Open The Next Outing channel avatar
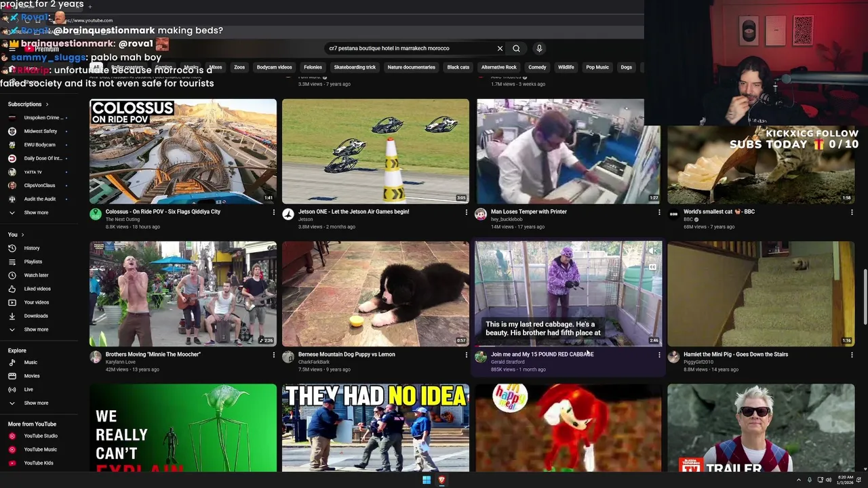This screenshot has height=488, width=868. point(96,215)
